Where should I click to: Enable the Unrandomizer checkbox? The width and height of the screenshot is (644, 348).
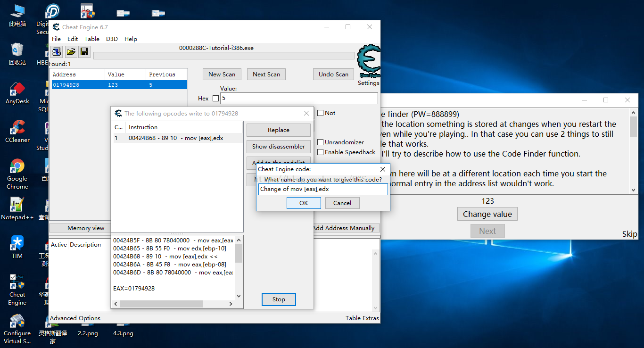321,142
